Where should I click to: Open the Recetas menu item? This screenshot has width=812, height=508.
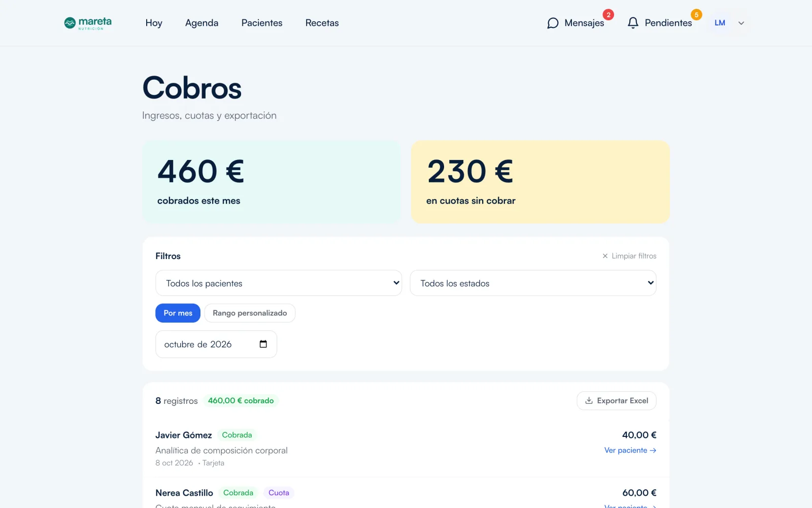pos(322,23)
